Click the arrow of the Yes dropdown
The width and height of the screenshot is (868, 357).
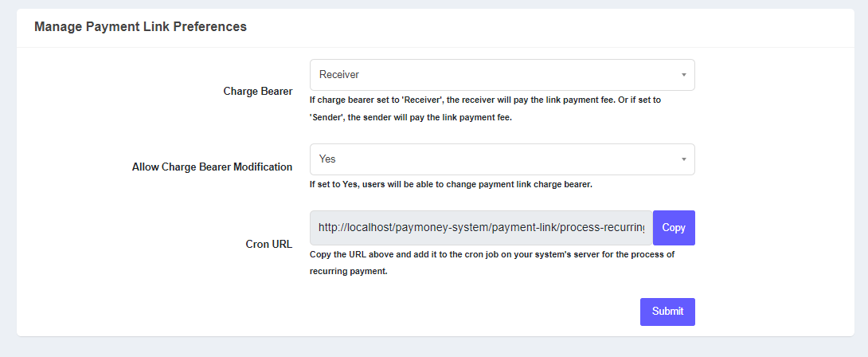click(x=683, y=159)
